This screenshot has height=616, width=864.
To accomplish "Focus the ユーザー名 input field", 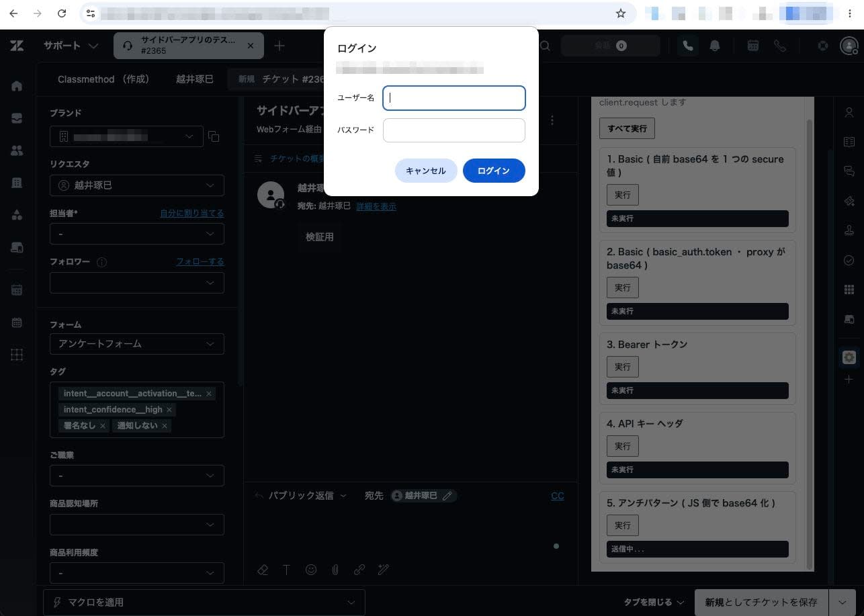I will pyautogui.click(x=454, y=98).
